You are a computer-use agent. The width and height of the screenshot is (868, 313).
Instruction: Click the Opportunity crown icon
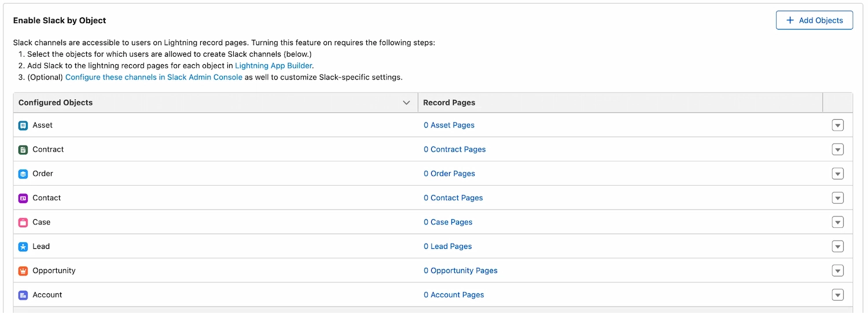(x=23, y=271)
